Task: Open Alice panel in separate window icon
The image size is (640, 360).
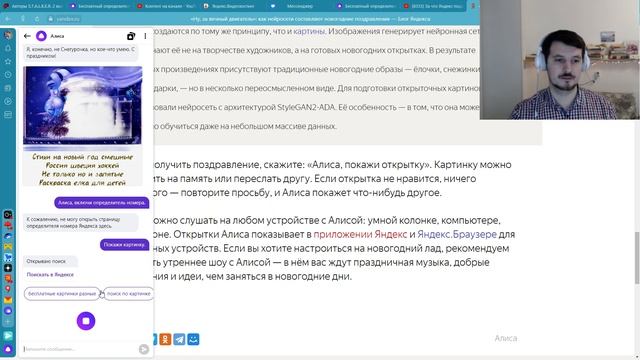Action: [x=131, y=36]
